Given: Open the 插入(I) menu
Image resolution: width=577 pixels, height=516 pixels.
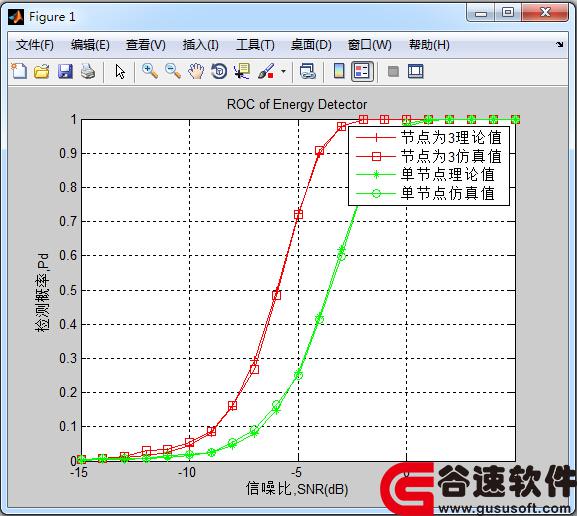Looking at the screenshot, I should (x=201, y=45).
